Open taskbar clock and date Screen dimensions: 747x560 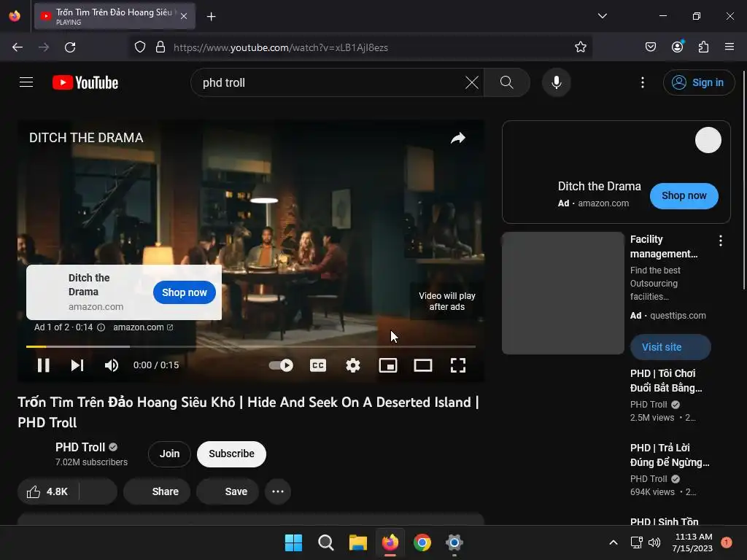[x=693, y=542]
